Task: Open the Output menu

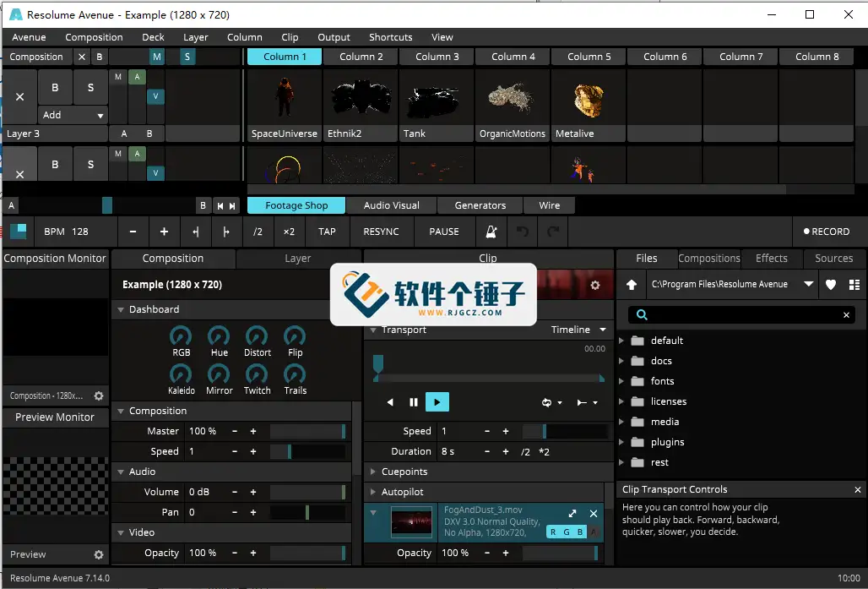Action: point(334,36)
